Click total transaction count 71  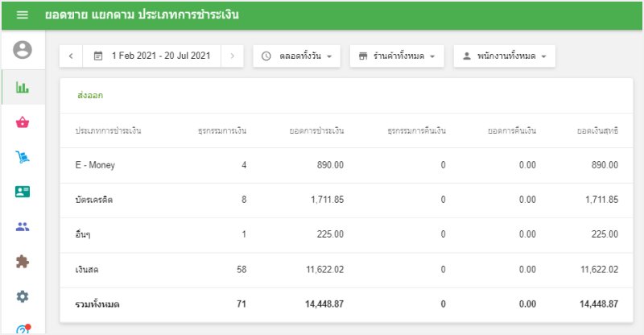(x=242, y=304)
